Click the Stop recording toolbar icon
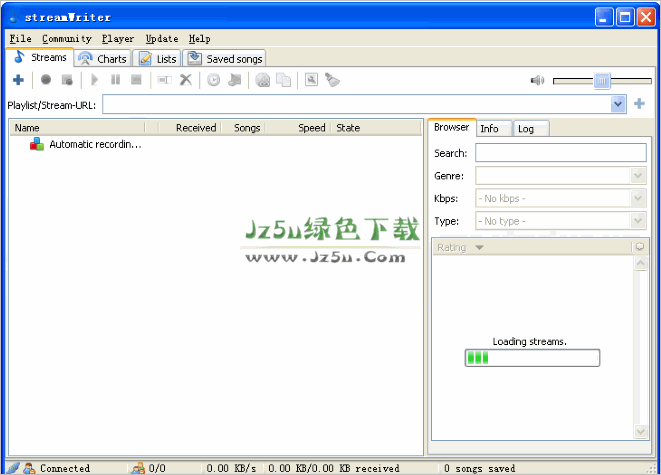The image size is (661, 475). (67, 80)
